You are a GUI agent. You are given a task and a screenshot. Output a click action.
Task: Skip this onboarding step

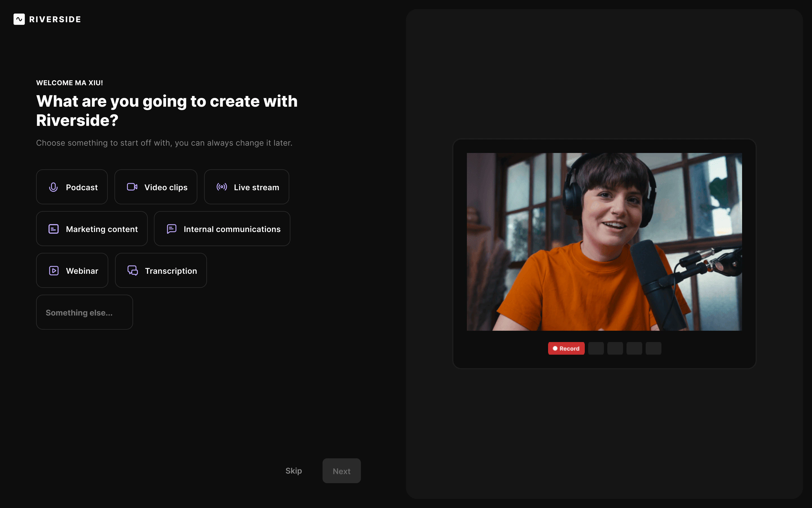(x=294, y=471)
